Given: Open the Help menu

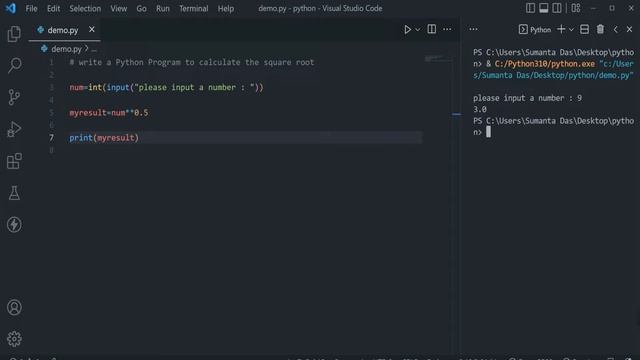Looking at the screenshot, I should (x=226, y=8).
